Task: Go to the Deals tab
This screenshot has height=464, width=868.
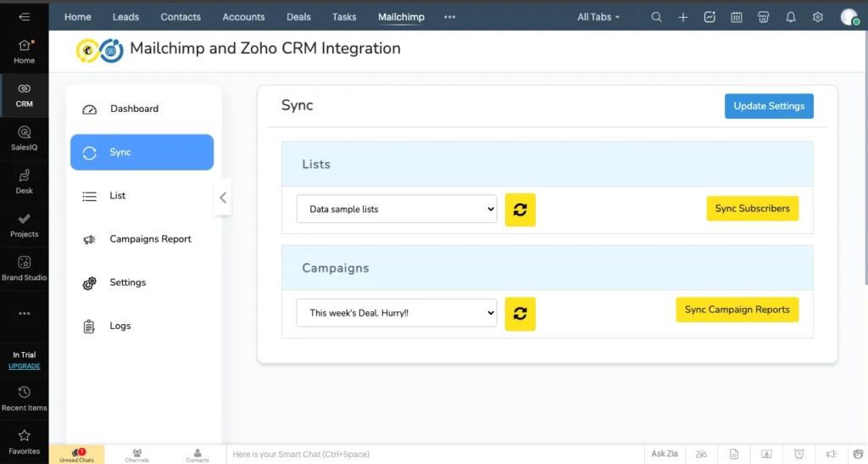Action: (298, 17)
